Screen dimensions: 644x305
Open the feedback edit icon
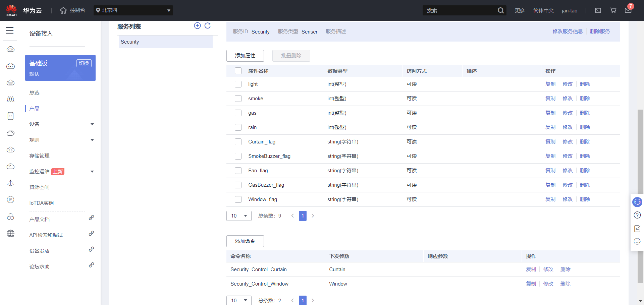(x=637, y=229)
